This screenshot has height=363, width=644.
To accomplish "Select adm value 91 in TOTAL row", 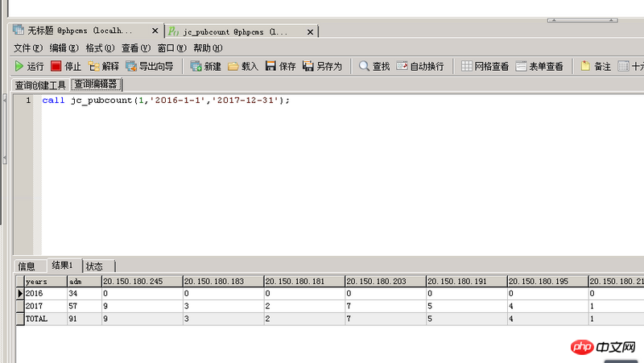I will click(x=85, y=319).
